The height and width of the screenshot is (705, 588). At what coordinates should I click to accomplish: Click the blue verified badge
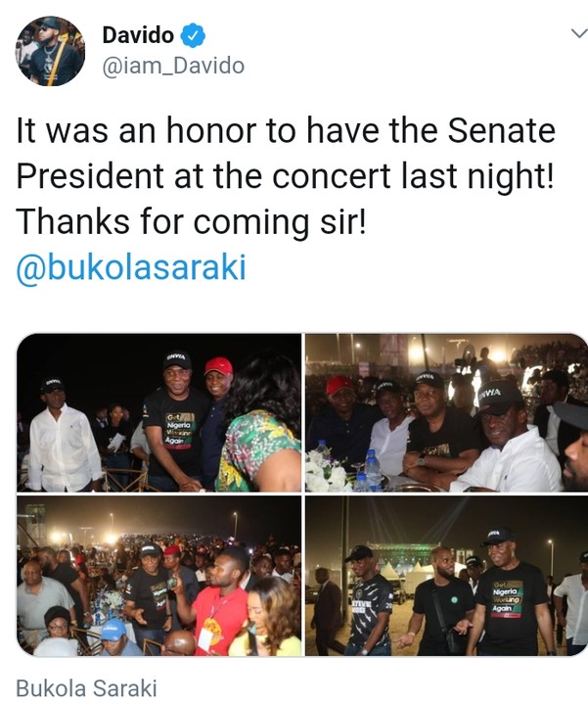(x=195, y=37)
